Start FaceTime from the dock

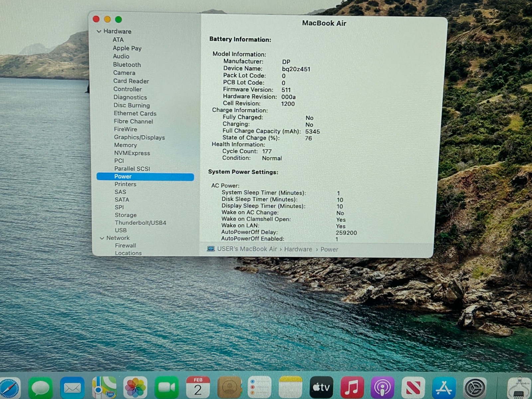pos(167,388)
